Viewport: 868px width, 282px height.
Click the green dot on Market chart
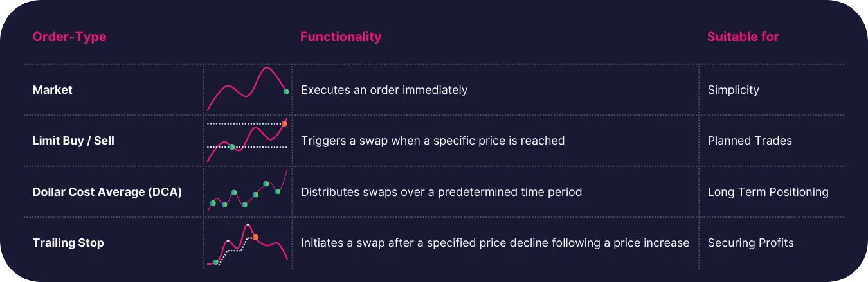[286, 92]
